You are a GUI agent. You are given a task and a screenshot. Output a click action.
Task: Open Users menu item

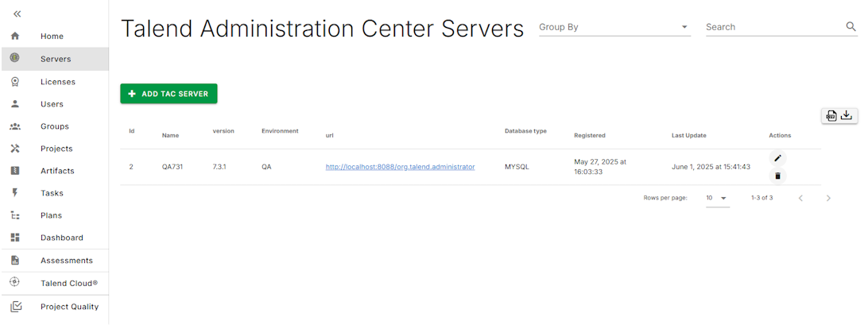(52, 104)
